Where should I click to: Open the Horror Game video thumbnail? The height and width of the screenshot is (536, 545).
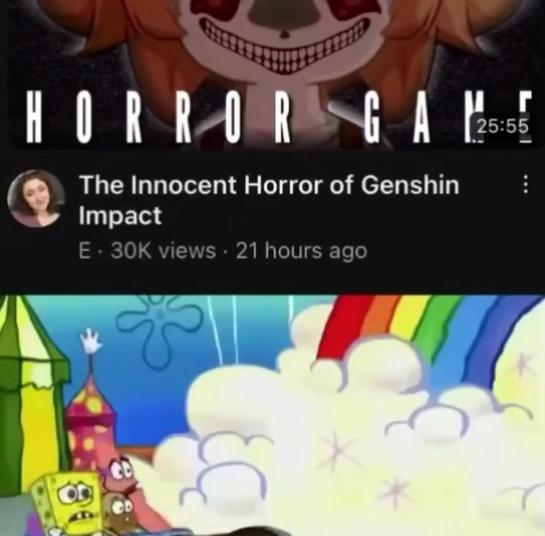pyautogui.click(x=272, y=75)
